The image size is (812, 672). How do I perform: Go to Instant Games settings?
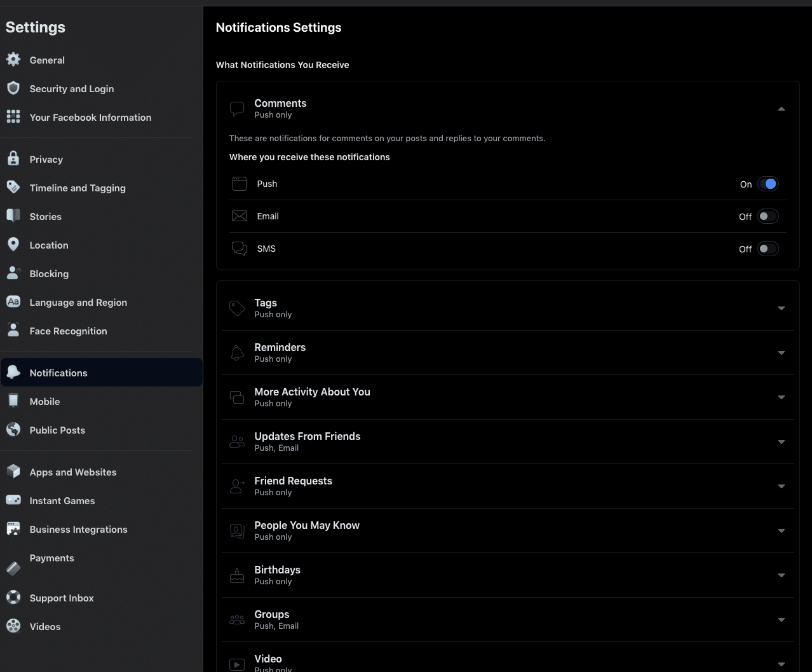click(101, 500)
